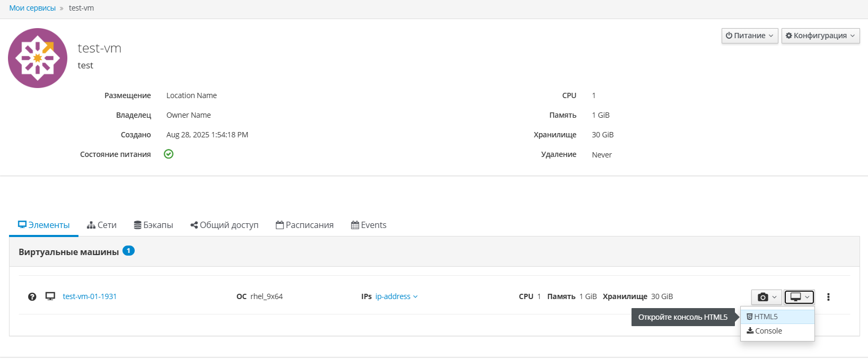This screenshot has height=359, width=868.
Task: Open the camera snapshot dropdown button
Action: (x=766, y=297)
